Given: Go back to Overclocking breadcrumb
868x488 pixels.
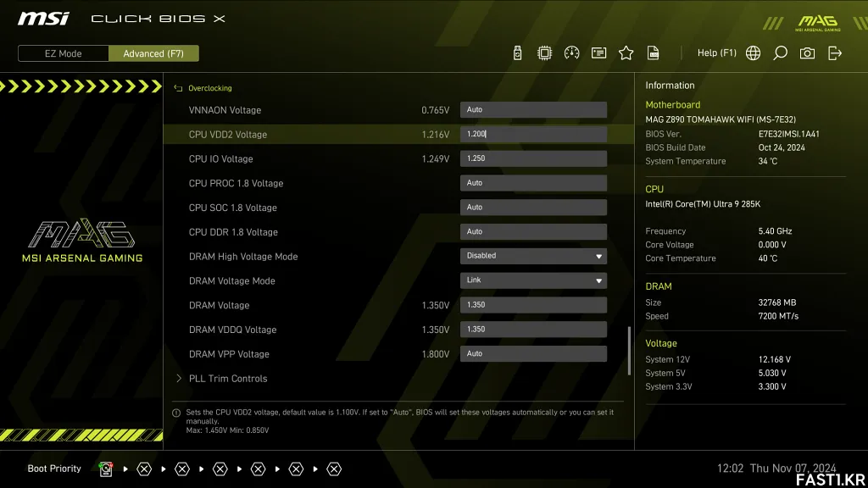Looking at the screenshot, I should 210,88.
